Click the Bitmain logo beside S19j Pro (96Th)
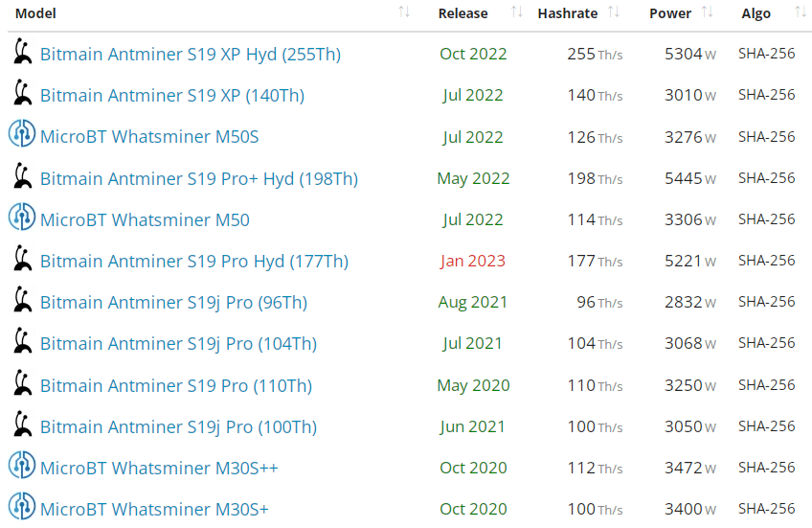812x528 pixels. pyautogui.click(x=22, y=299)
